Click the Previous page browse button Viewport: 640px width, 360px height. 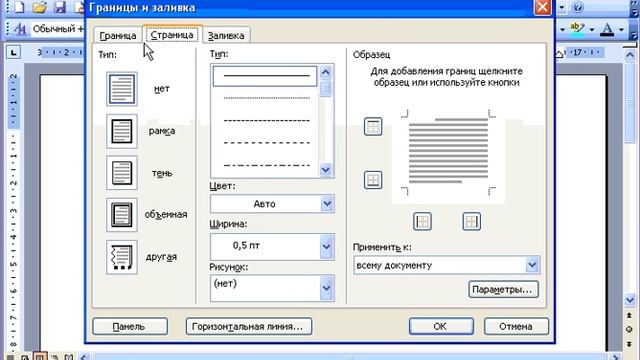[x=629, y=316]
